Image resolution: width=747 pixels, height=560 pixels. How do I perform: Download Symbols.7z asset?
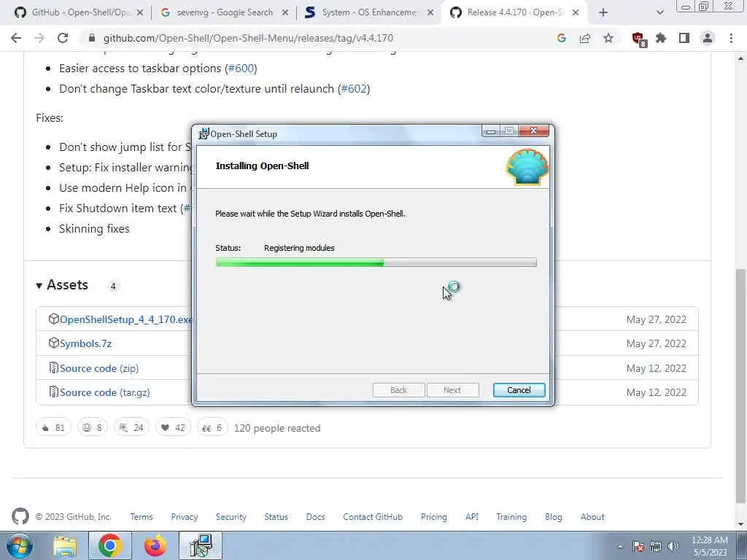click(86, 344)
